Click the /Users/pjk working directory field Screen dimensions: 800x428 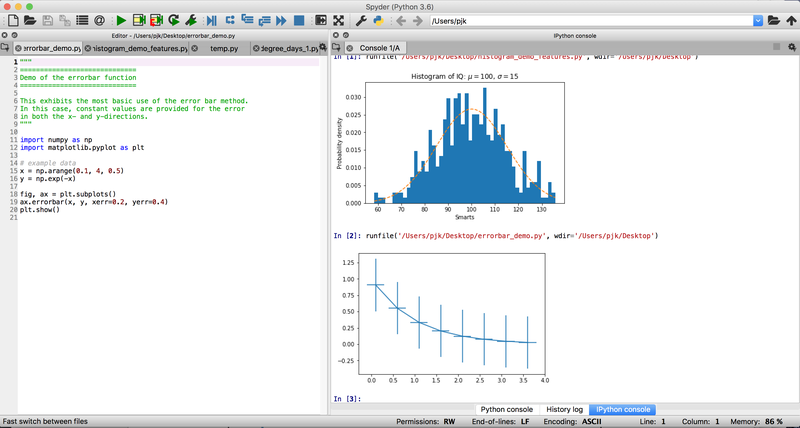tap(592, 21)
